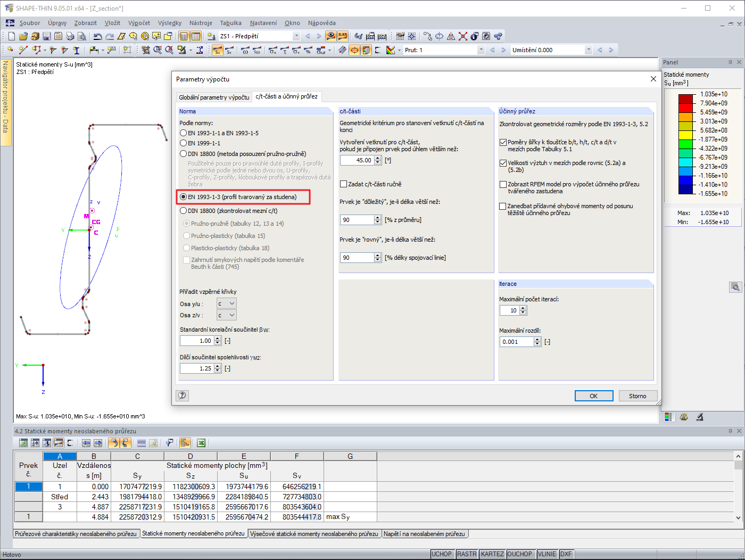Image resolution: width=745 pixels, height=560 pixels.
Task: Toggle the KARTEZ status bar button
Action: coord(492,554)
